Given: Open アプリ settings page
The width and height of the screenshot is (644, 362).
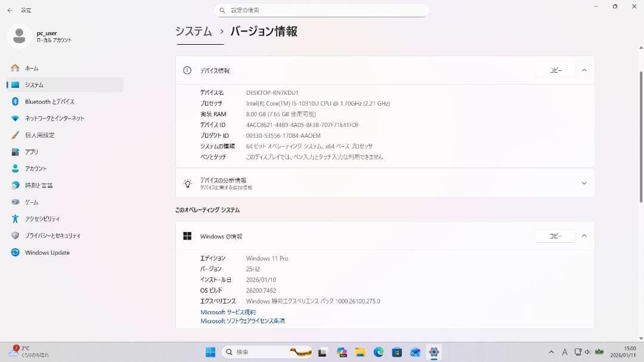Looking at the screenshot, I should tap(36, 151).
